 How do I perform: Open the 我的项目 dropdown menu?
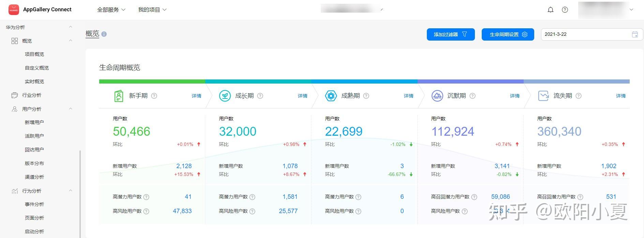[152, 10]
